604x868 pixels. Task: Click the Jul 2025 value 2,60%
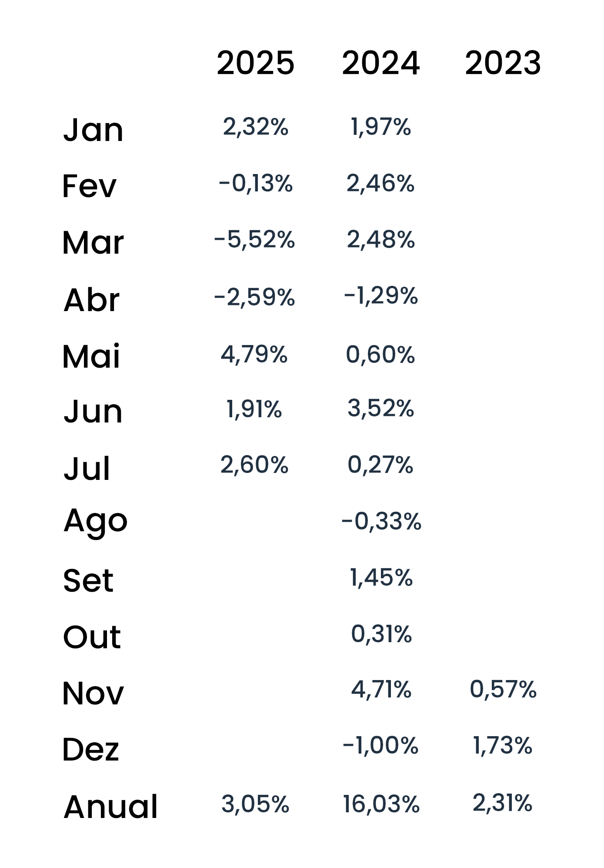254,465
